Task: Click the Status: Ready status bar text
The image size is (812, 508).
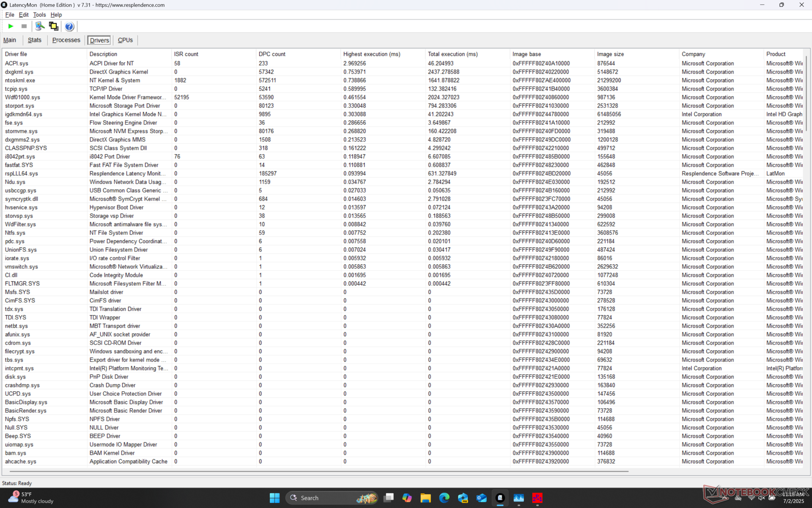Action: point(17,483)
